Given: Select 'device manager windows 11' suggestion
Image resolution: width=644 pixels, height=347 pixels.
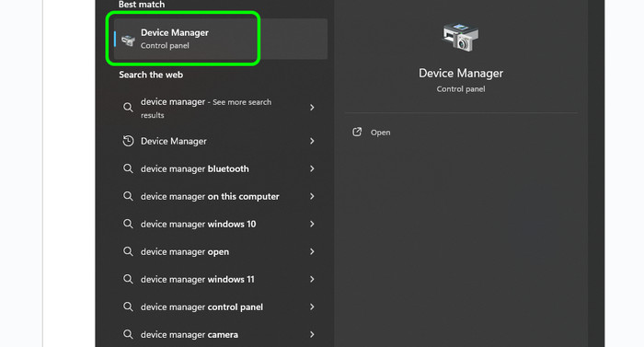Looking at the screenshot, I should click(221, 279).
